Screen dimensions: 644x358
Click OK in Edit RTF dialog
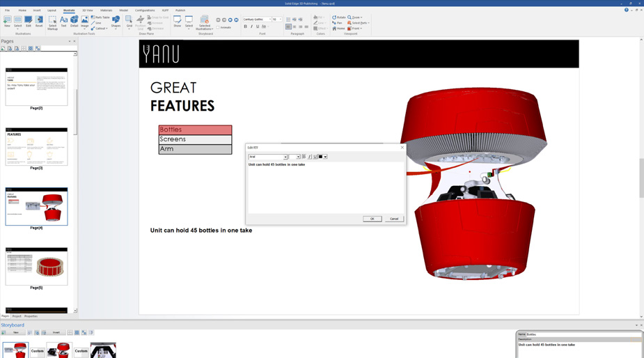pos(372,219)
